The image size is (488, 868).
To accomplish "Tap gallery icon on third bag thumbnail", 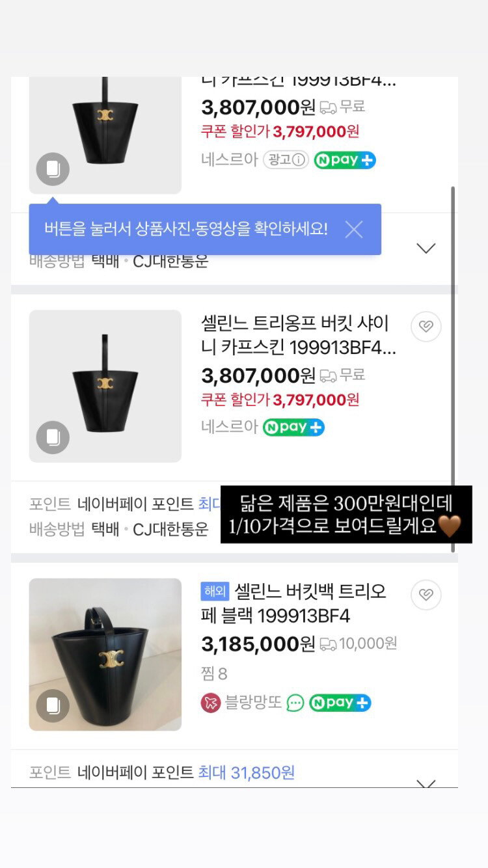I will [x=53, y=706].
